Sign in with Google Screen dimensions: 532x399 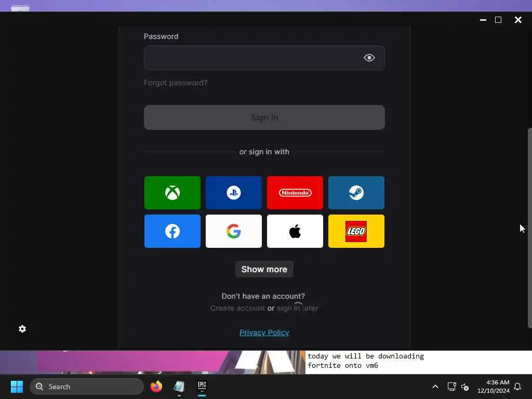(x=234, y=231)
